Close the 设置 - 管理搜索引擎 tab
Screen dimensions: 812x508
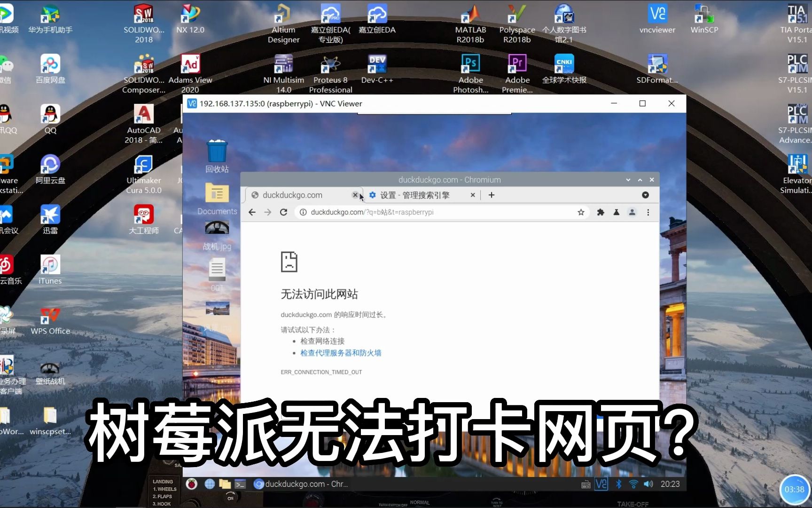click(x=473, y=195)
